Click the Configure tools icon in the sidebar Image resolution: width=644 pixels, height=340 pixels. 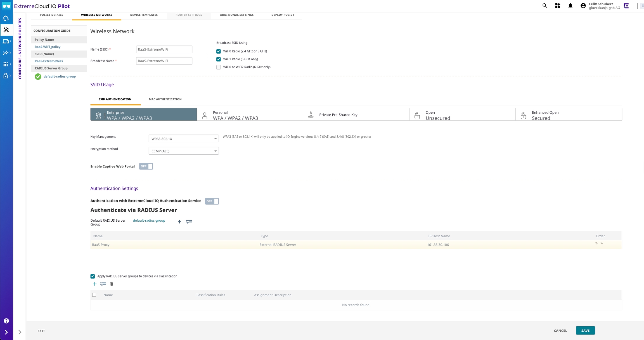pos(6,30)
